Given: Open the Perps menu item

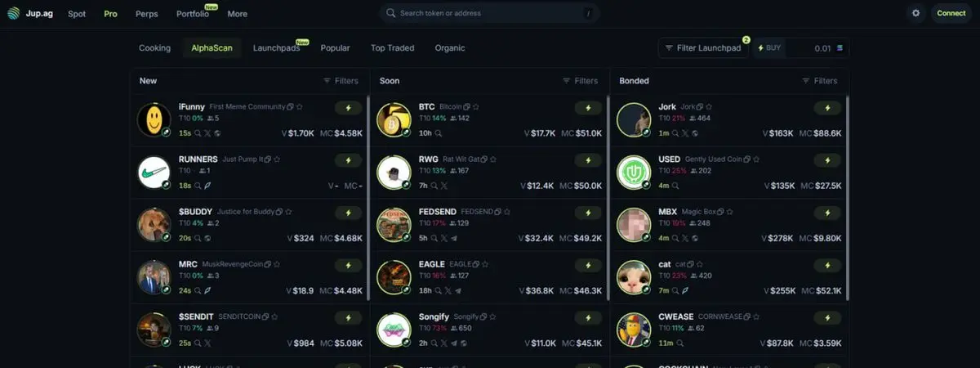Looking at the screenshot, I should point(148,14).
